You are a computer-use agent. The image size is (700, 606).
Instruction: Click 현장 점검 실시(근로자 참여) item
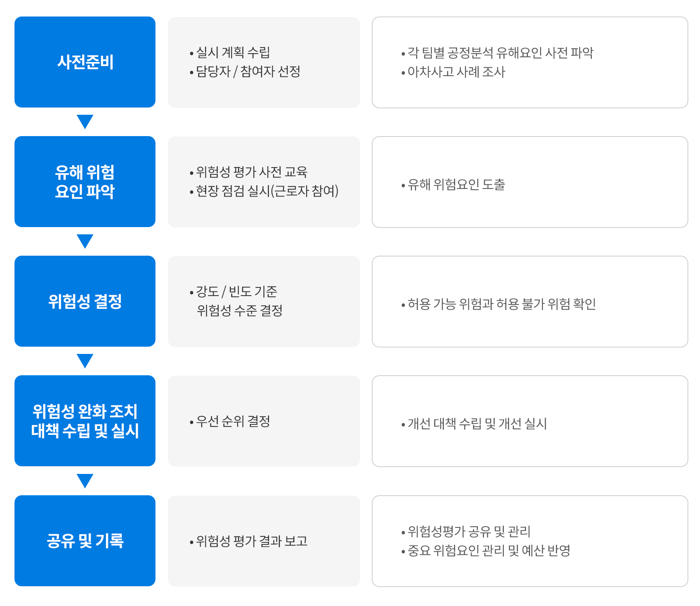pyautogui.click(x=267, y=191)
